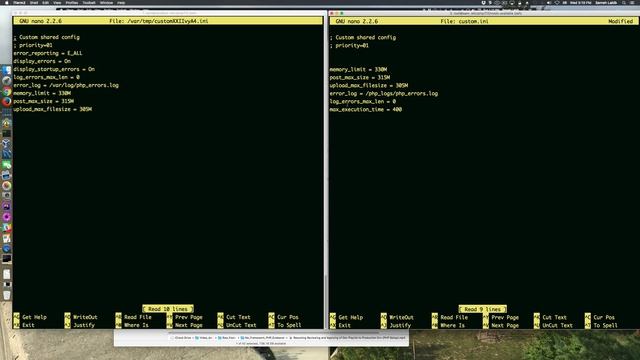
Task: Click Cut Text shortcut in right nano
Action: 550,318
